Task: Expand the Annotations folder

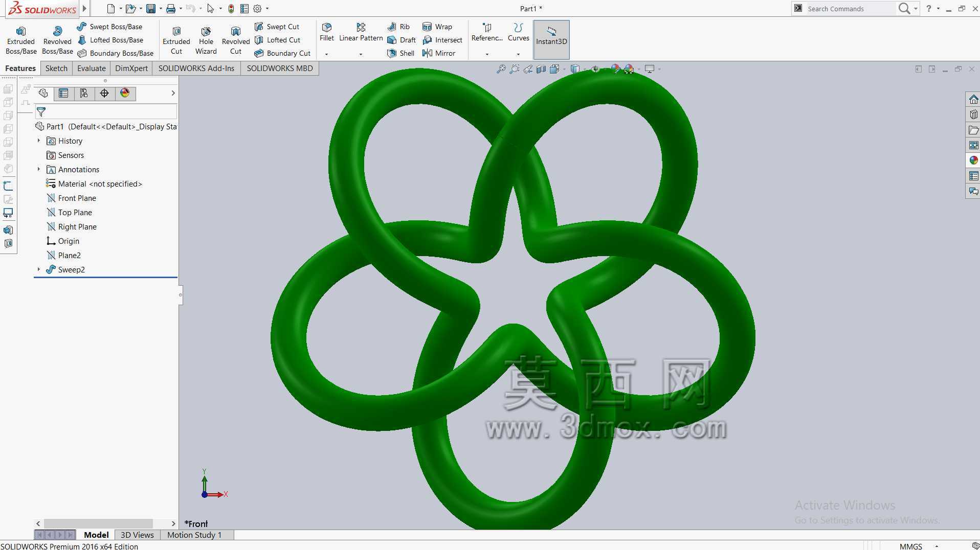Action: click(38, 169)
